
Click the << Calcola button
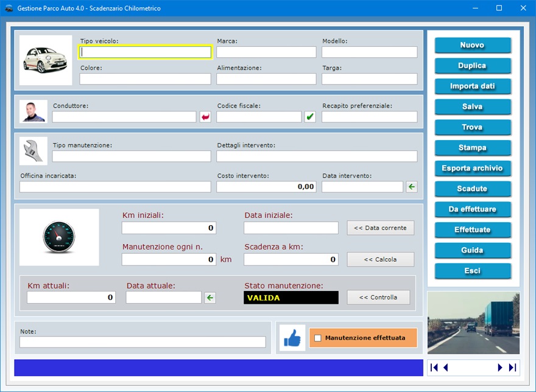381,259
